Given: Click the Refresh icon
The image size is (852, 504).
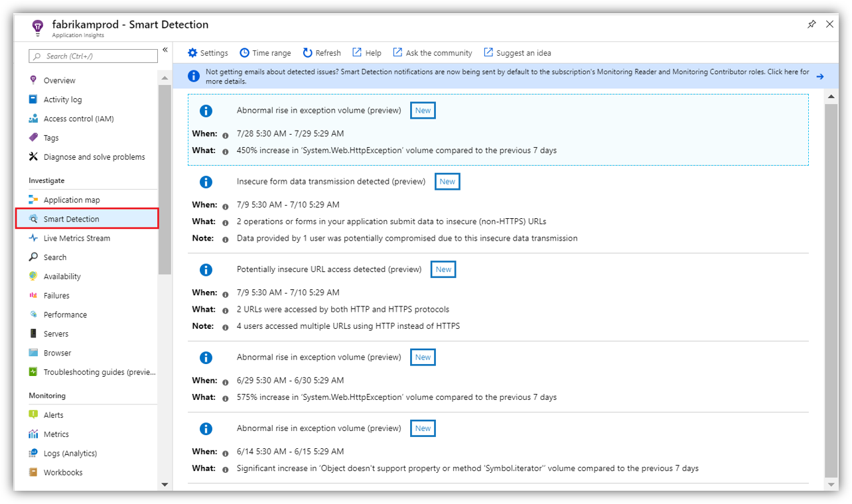Looking at the screenshot, I should coord(308,53).
